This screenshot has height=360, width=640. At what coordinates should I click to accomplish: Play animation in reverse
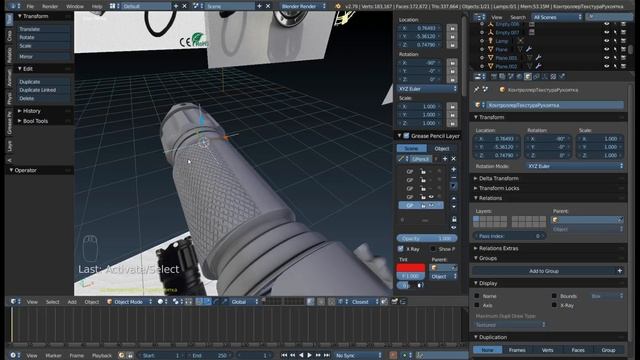point(301,356)
